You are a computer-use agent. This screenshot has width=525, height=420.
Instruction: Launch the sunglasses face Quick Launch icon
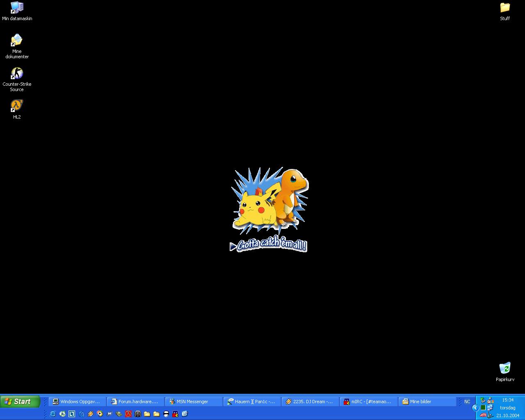coord(166,414)
